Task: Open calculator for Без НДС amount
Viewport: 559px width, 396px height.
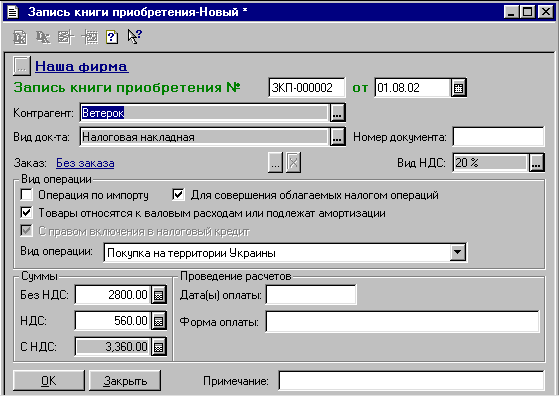Action: [159, 295]
